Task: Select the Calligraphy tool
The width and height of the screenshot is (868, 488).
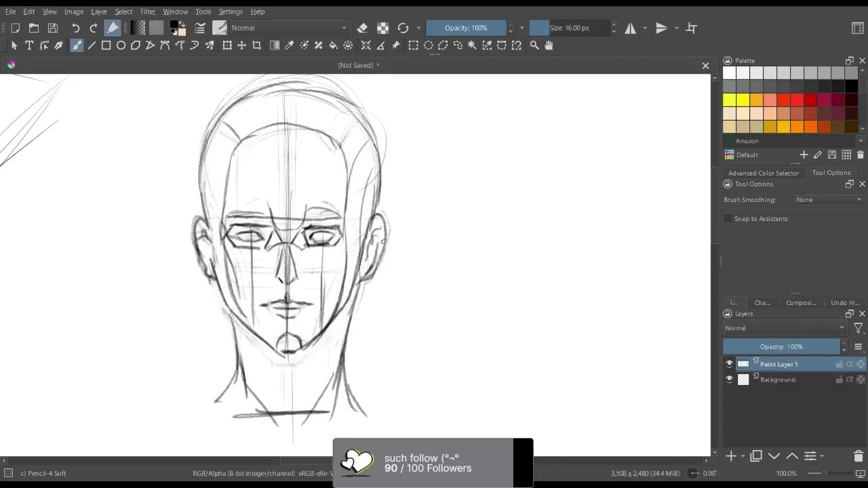Action: click(59, 45)
